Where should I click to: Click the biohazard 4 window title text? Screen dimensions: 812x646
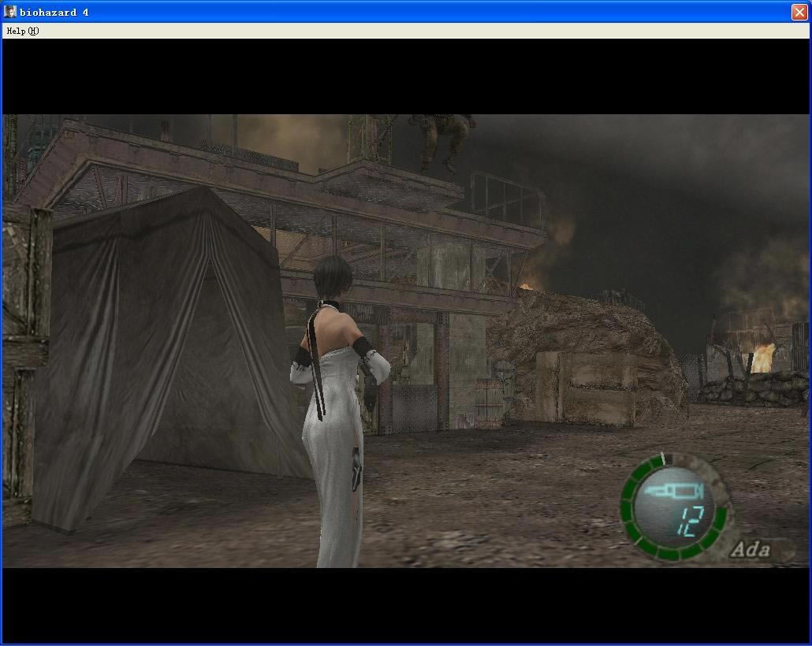click(54, 12)
